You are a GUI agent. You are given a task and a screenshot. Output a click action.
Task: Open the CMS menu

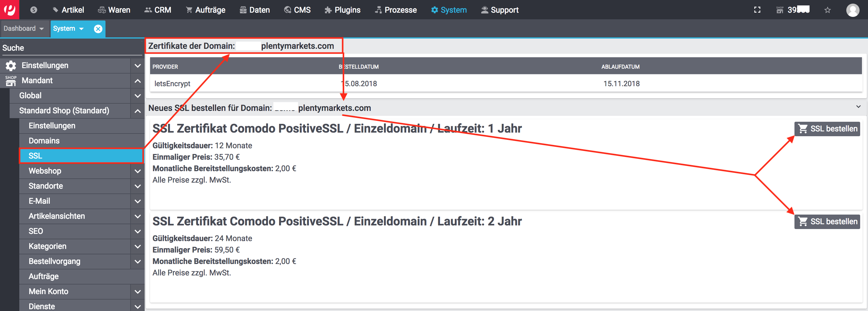[x=297, y=10]
